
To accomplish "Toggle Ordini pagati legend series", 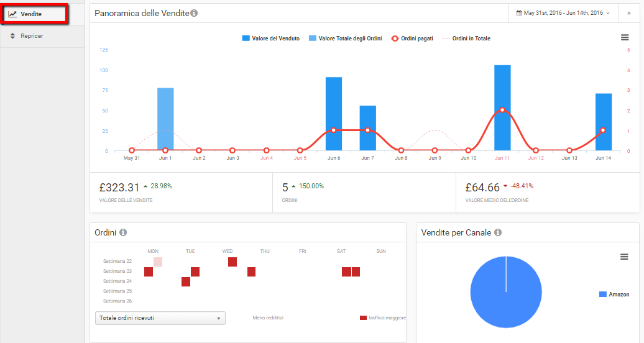I will point(412,39).
